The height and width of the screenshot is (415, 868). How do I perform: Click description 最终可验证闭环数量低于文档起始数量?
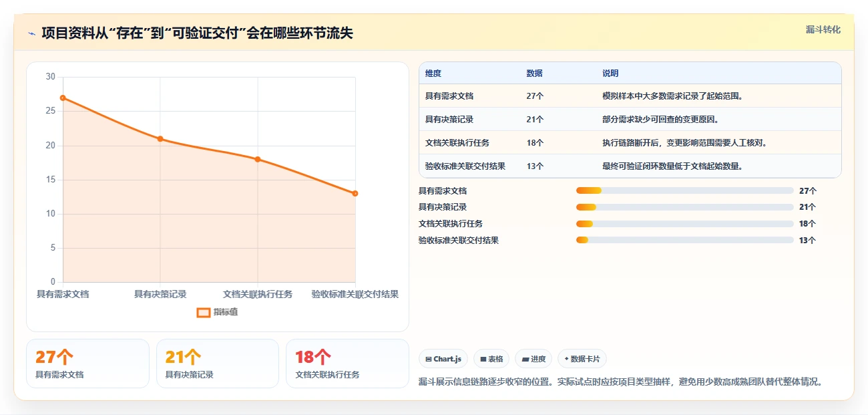(673, 166)
